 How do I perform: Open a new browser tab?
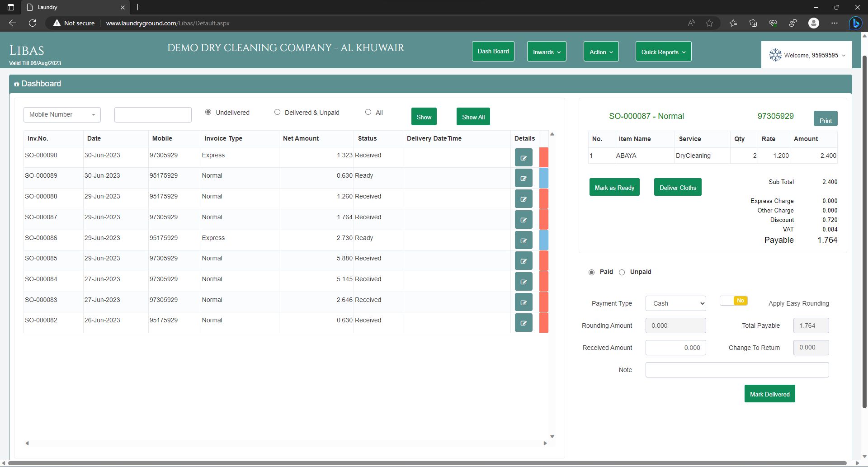point(138,7)
